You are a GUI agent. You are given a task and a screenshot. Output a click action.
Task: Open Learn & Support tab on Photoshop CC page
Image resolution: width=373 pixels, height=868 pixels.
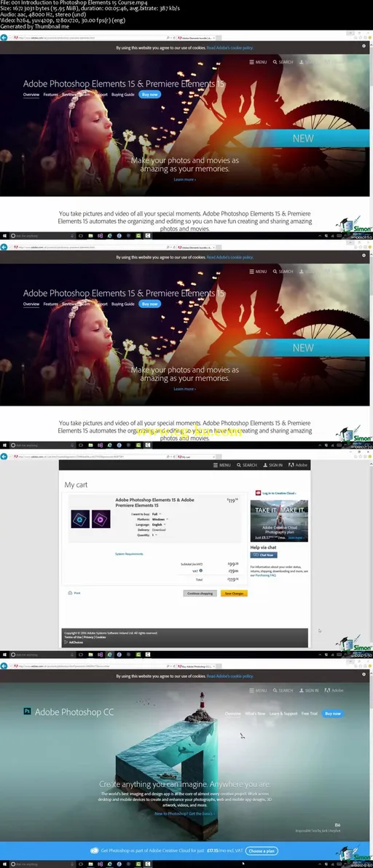(283, 714)
